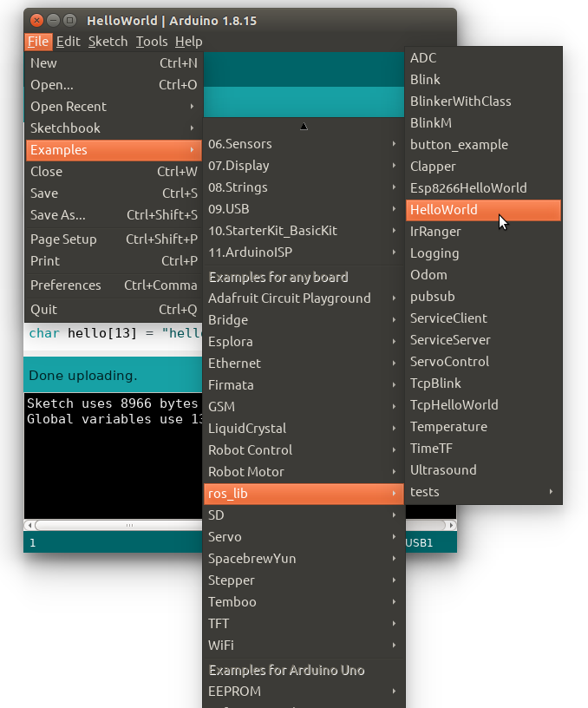Click the horizontal scrollbar right arrow
The image size is (588, 708).
click(451, 525)
